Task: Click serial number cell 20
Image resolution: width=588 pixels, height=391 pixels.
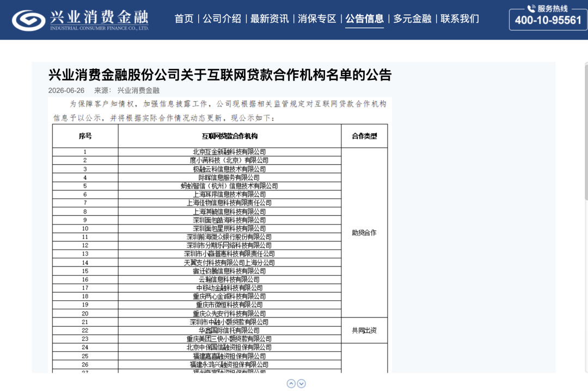Action: point(85,313)
